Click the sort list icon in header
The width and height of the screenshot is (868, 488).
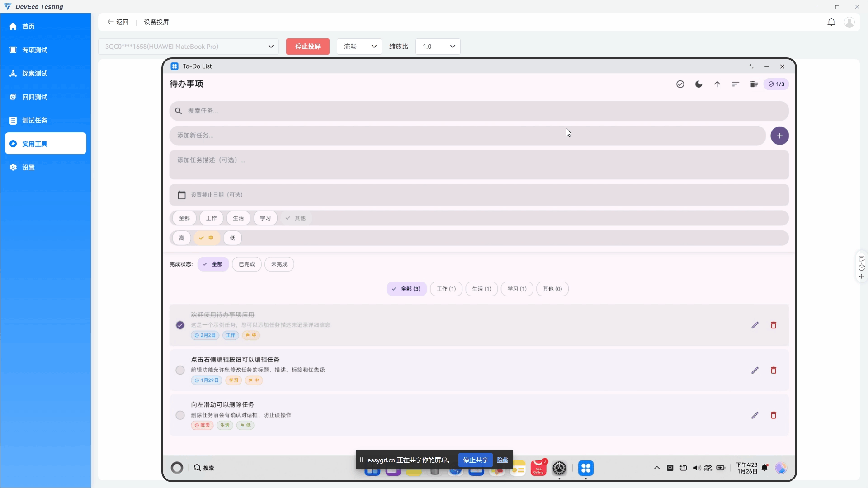point(736,84)
